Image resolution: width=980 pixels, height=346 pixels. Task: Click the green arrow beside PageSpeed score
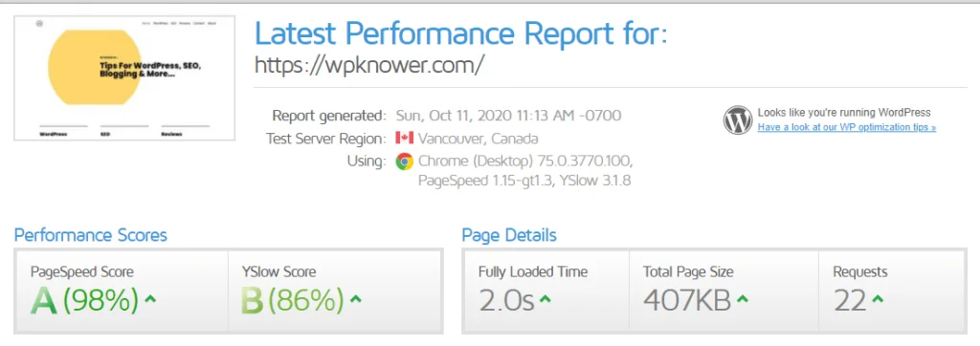point(150,298)
